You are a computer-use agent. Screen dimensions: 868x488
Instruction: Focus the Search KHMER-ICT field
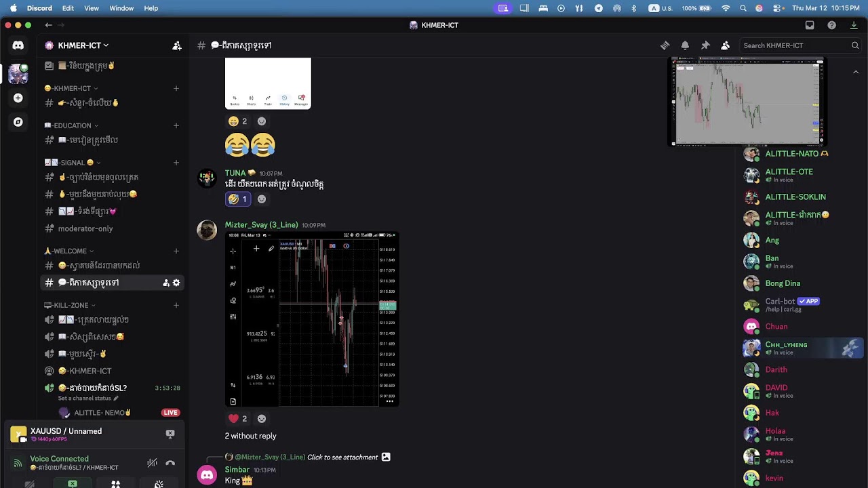pos(800,45)
